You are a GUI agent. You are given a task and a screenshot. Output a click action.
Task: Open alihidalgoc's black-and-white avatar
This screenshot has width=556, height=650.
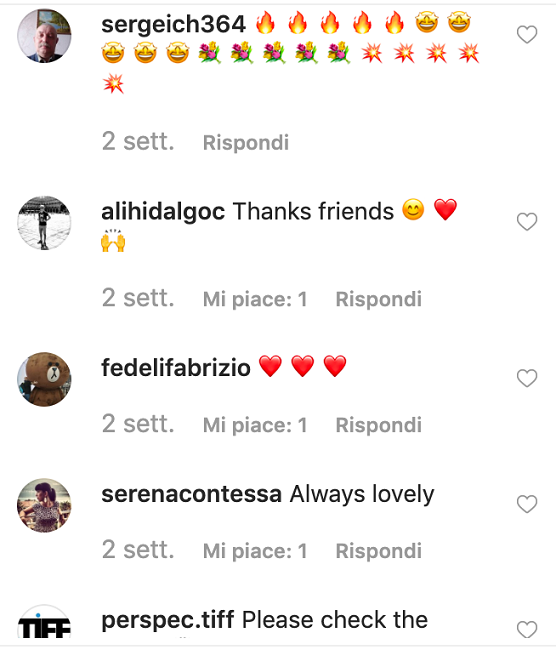click(44, 223)
